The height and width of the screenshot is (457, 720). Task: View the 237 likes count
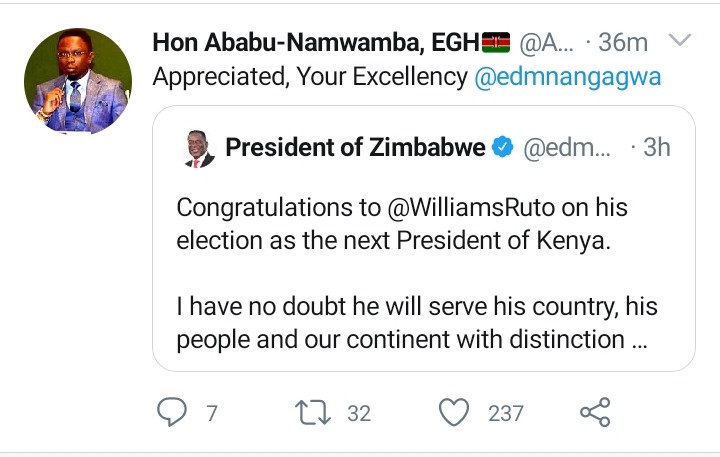click(506, 413)
